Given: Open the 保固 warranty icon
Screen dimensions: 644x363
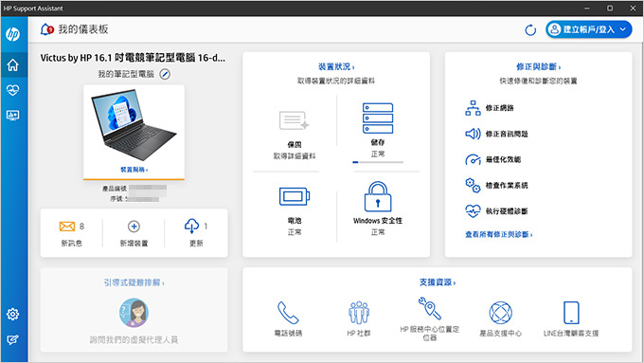Looking at the screenshot, I should tap(295, 120).
